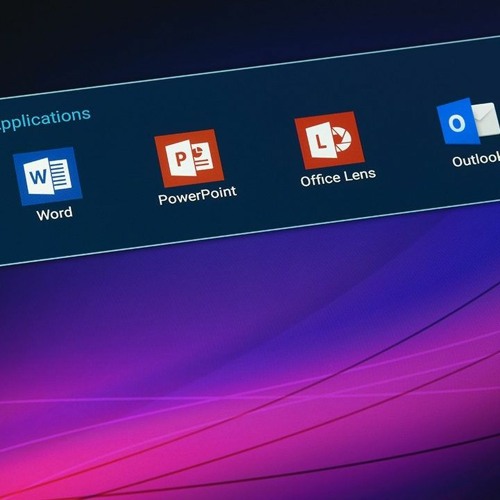Click the white W letter on Word icon

click(x=38, y=176)
